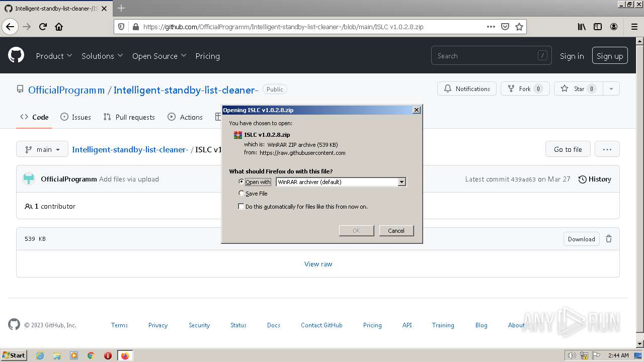Screen dimensions: 644x362
Task: Click the GitHub logo in the header
Action: [16, 55]
